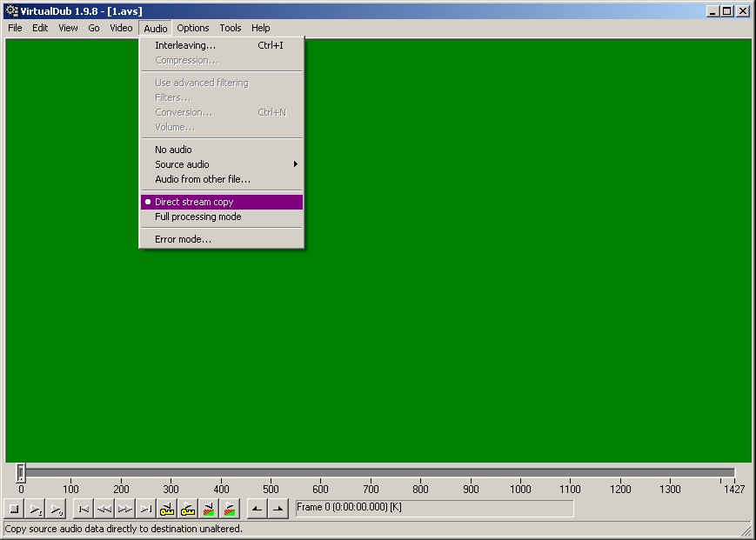Open Audio from other file dialog
The image size is (756, 540).
[202, 179]
